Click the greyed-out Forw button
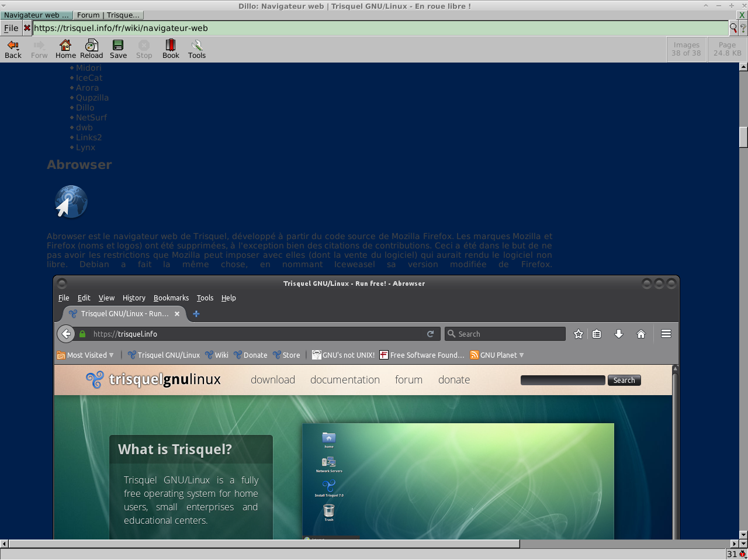Viewport: 748px width, 560px height. (39, 49)
